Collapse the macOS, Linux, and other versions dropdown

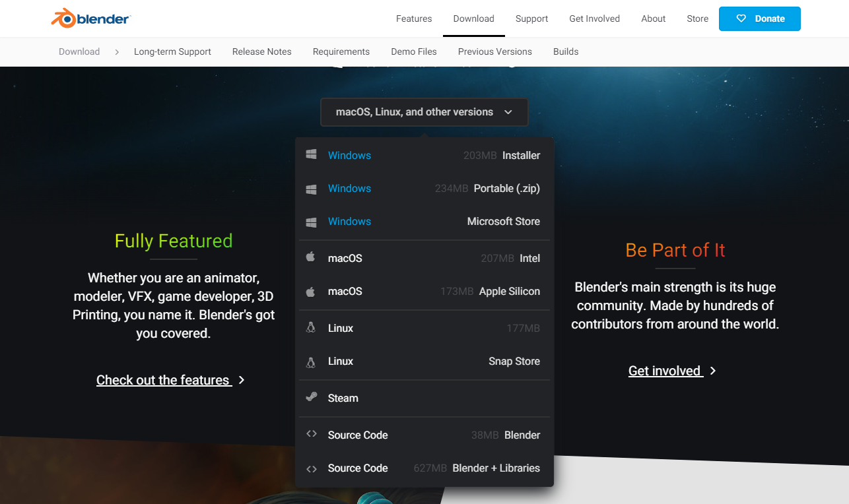click(424, 112)
